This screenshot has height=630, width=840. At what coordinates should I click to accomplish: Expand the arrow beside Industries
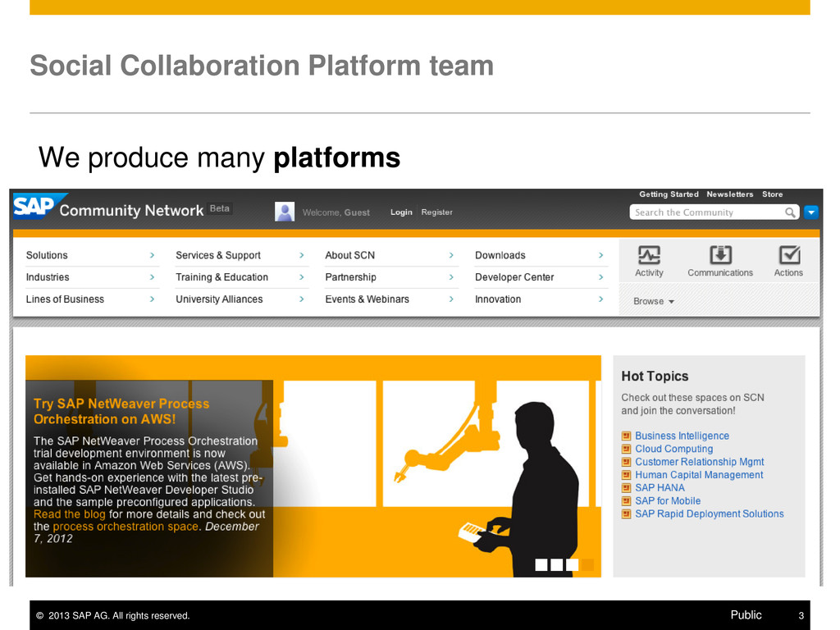click(x=152, y=277)
